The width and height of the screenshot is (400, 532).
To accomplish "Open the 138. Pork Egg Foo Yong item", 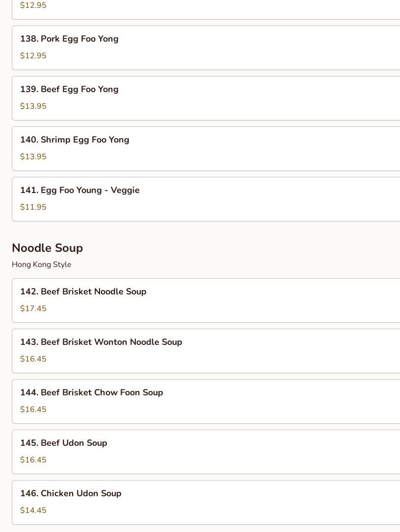I will (69, 39).
